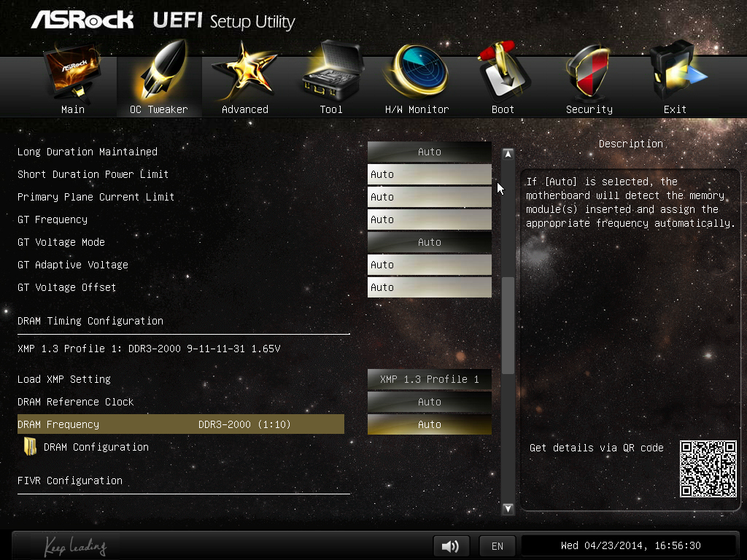Image resolution: width=747 pixels, height=560 pixels.
Task: Click the Short Duration Power Limit field
Action: point(429,174)
